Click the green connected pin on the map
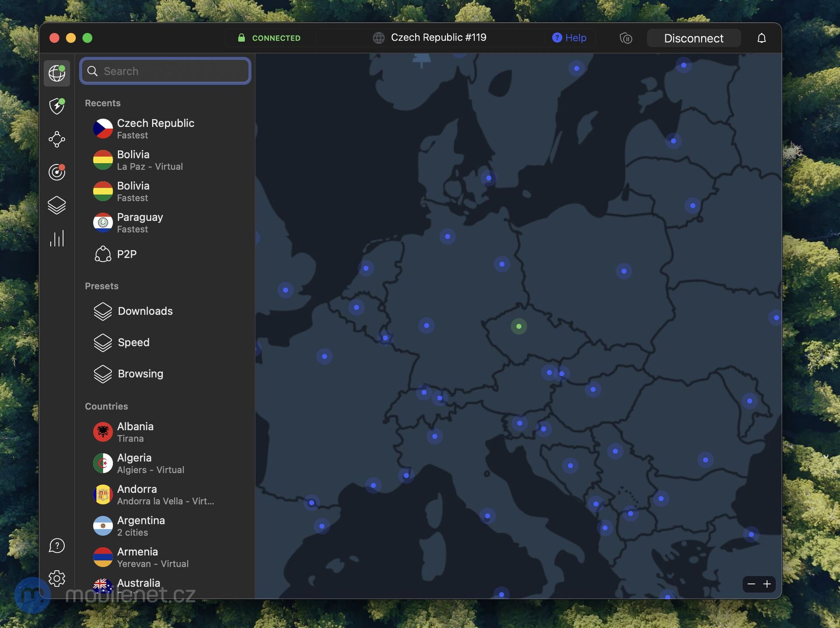The width and height of the screenshot is (840, 628). (519, 326)
